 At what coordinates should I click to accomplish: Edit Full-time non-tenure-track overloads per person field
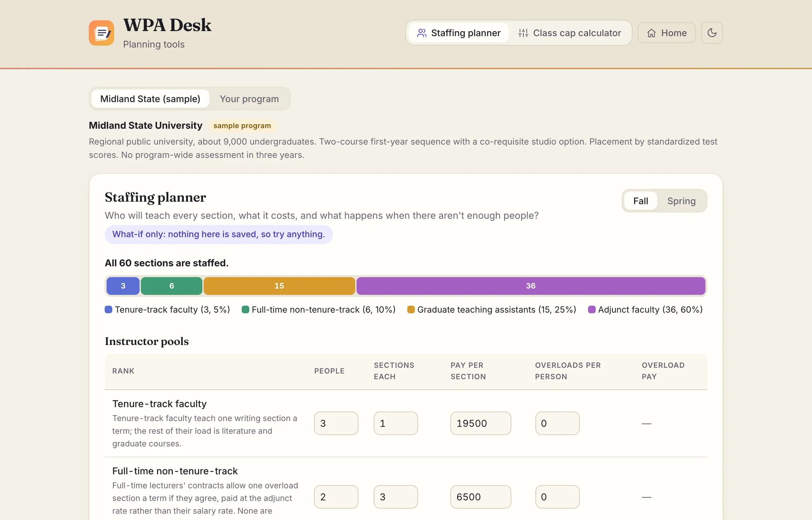pyautogui.click(x=557, y=497)
